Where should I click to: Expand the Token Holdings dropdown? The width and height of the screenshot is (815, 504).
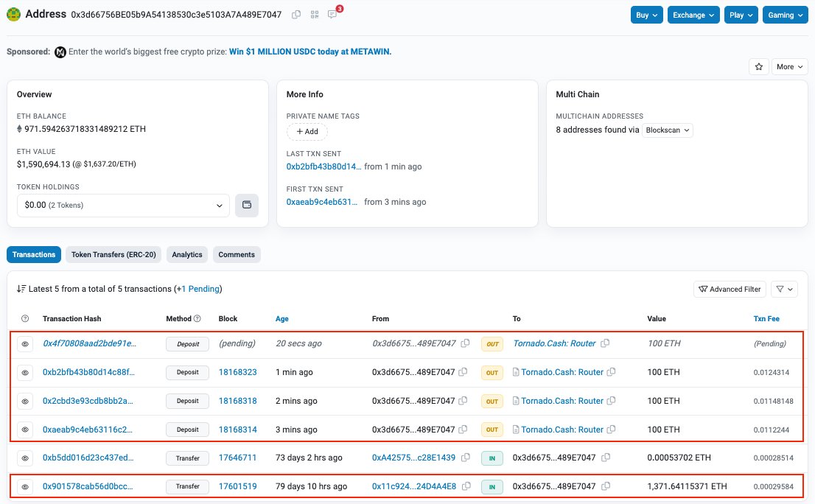click(123, 206)
